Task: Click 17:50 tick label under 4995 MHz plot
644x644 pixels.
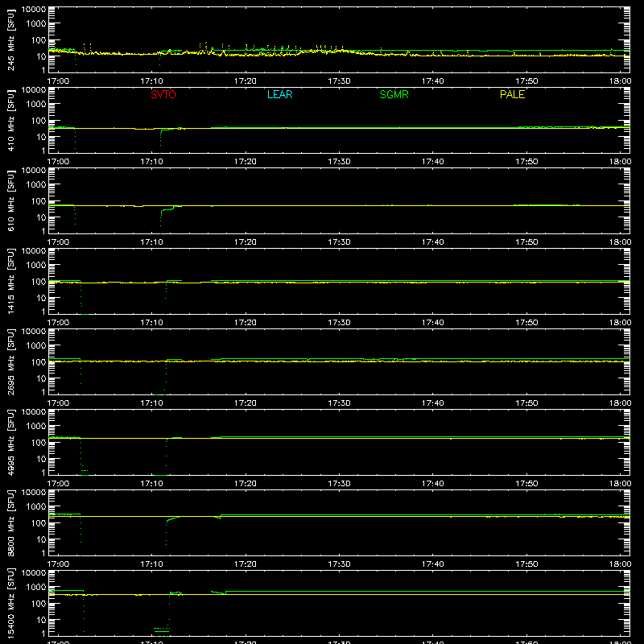Action: pyautogui.click(x=526, y=484)
